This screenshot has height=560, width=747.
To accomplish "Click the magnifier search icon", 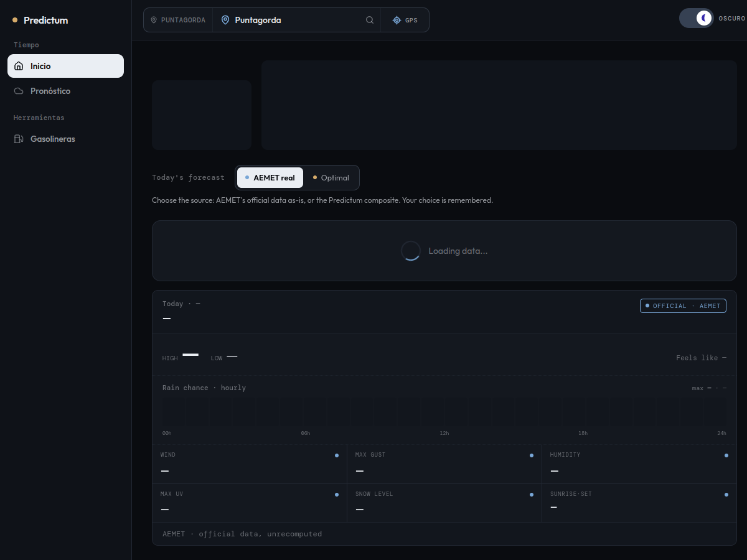I will pyautogui.click(x=370, y=20).
